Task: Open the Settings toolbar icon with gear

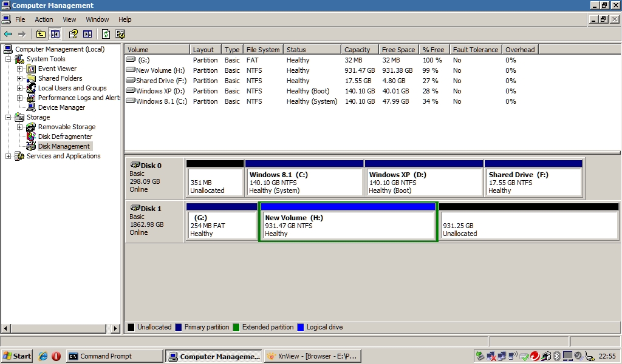Action: click(x=120, y=34)
